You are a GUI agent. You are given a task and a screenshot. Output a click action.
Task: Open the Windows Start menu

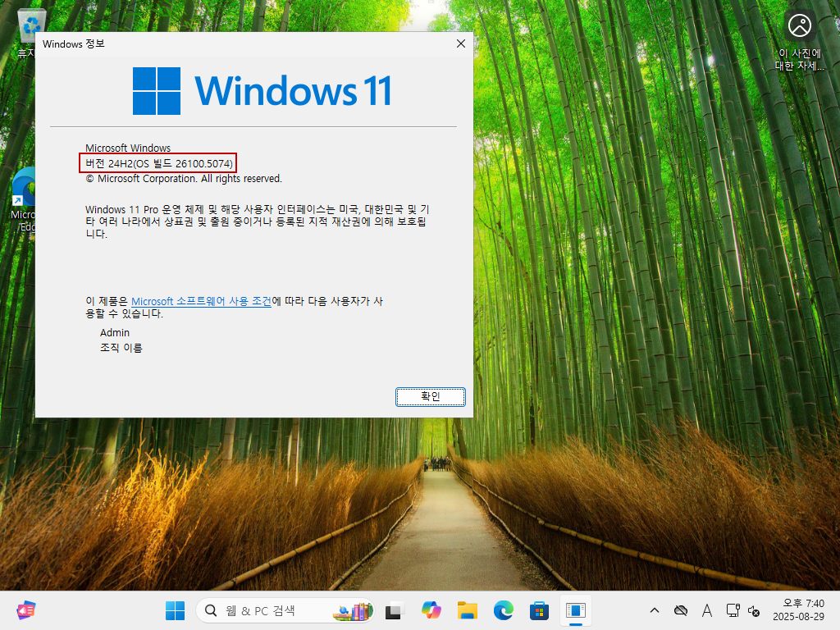pyautogui.click(x=176, y=610)
